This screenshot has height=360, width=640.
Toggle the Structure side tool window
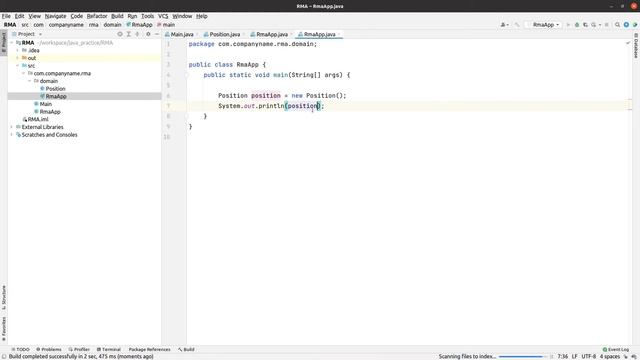point(4,298)
